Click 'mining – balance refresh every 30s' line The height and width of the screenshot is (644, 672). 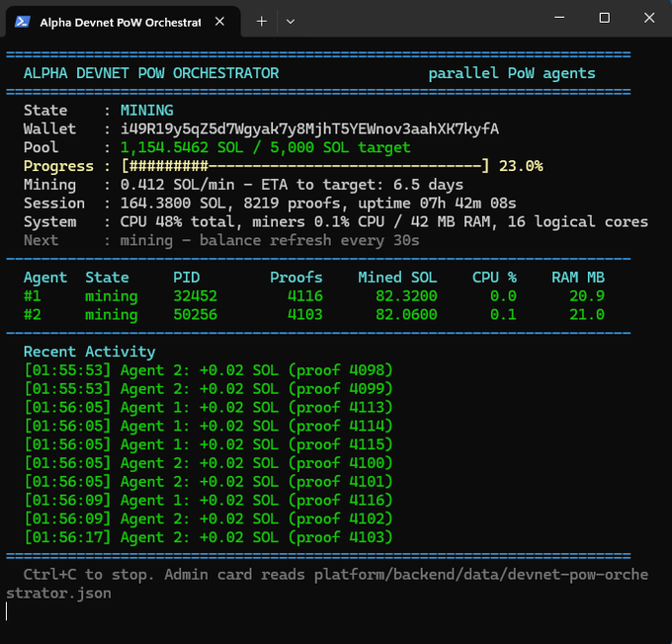click(270, 240)
